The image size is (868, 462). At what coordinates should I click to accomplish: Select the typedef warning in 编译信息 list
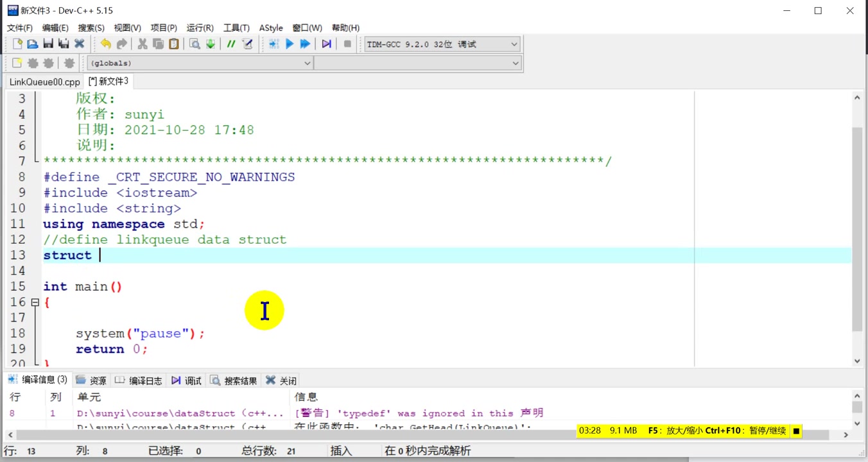[x=385, y=413]
